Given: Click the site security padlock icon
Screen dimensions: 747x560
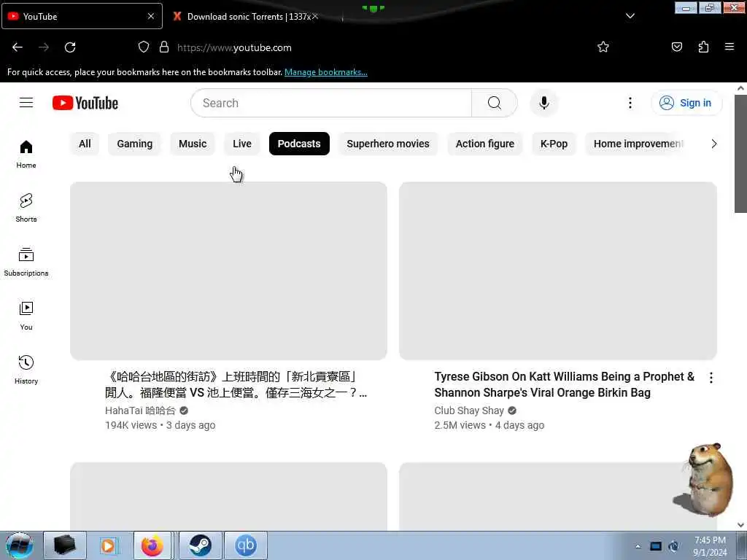Looking at the screenshot, I should click(x=164, y=47).
